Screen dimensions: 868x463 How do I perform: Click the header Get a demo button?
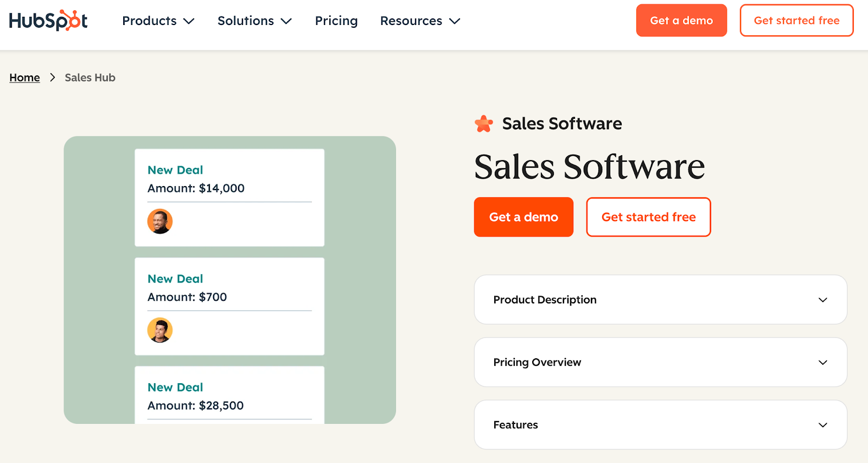[681, 21]
